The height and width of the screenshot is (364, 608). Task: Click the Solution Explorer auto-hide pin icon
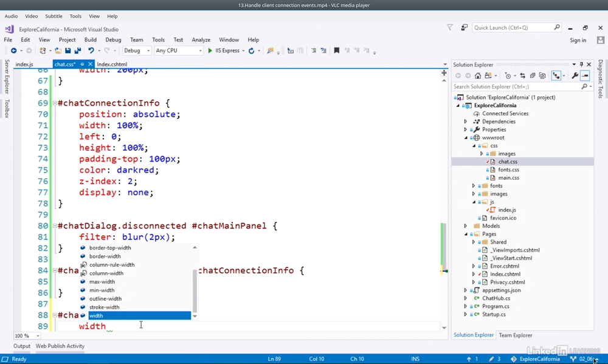point(581,64)
